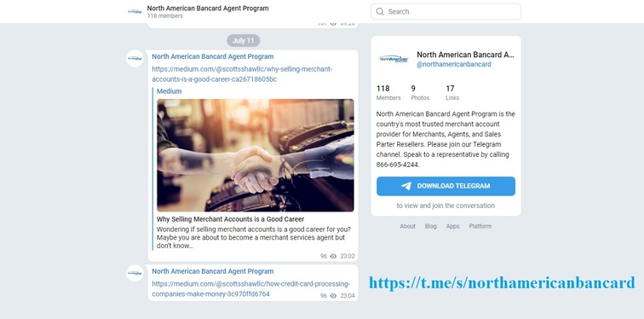Click the eye views icon at 23:02

click(x=333, y=256)
